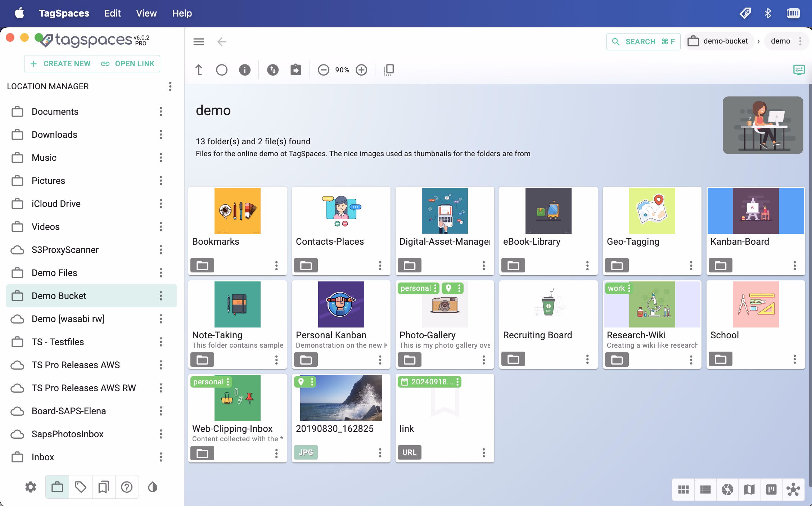Open the View menu in the menu bar
The height and width of the screenshot is (506, 812).
(146, 13)
